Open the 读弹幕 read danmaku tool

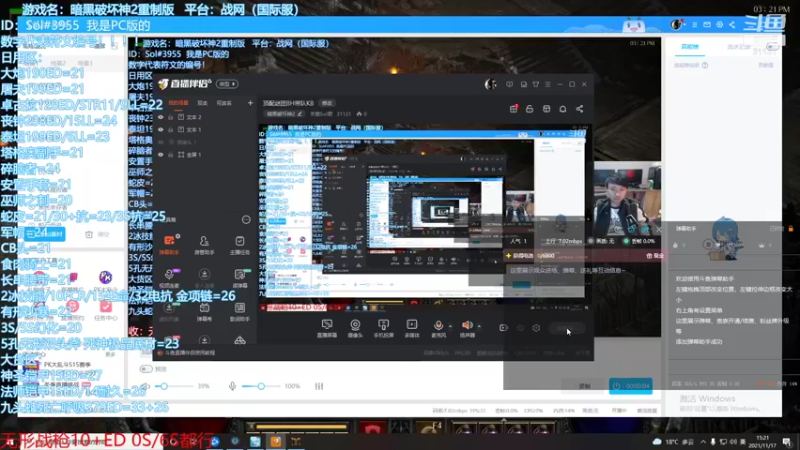pyautogui.click(x=239, y=278)
